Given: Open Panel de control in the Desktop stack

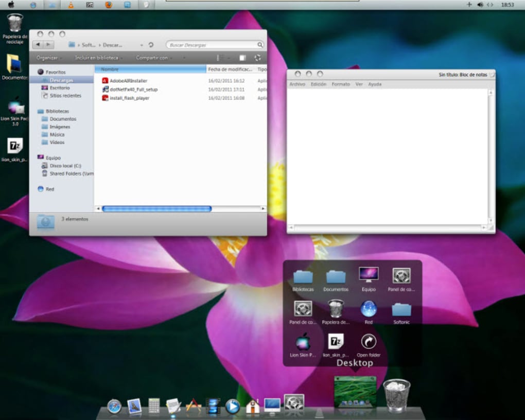Looking at the screenshot, I should pyautogui.click(x=401, y=275).
